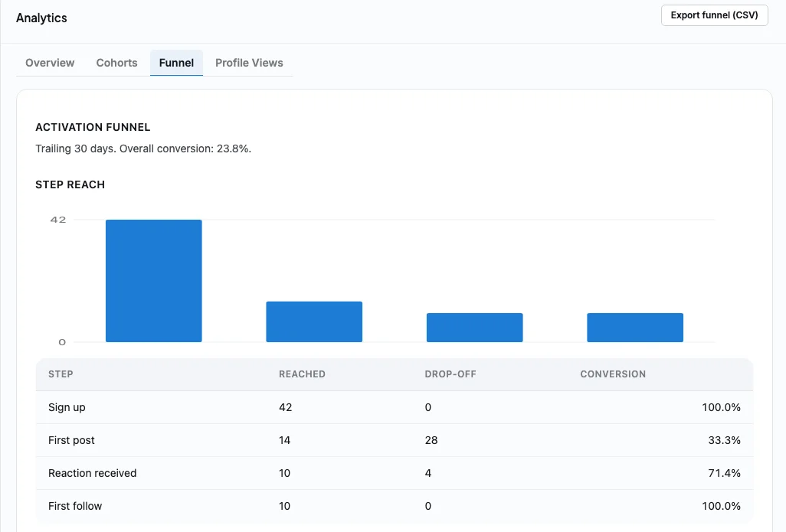Click the Analytics page title
This screenshot has height=532, width=786.
pos(41,18)
